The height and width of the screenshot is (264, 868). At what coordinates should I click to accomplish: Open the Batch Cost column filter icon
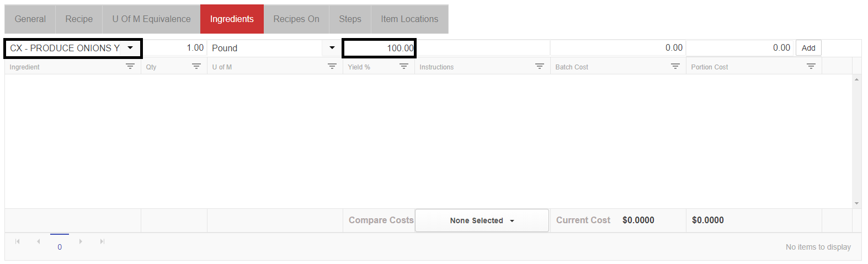point(675,66)
